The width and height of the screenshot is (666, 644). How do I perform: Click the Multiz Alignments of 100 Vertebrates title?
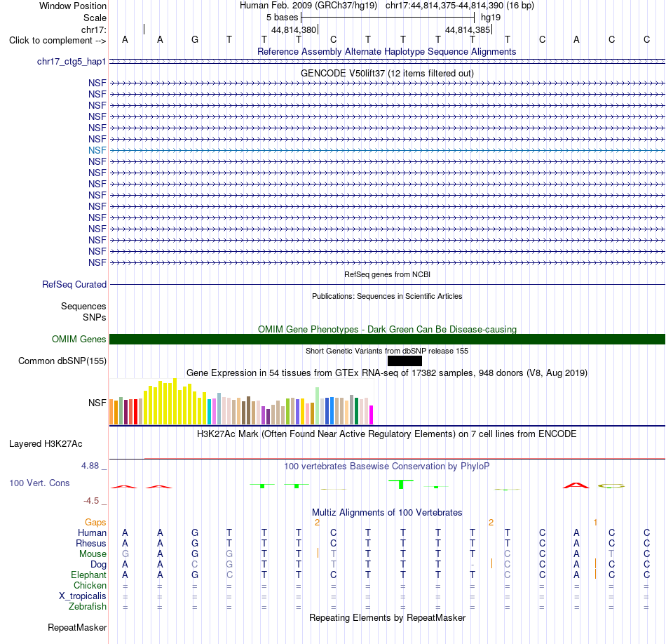pyautogui.click(x=387, y=513)
